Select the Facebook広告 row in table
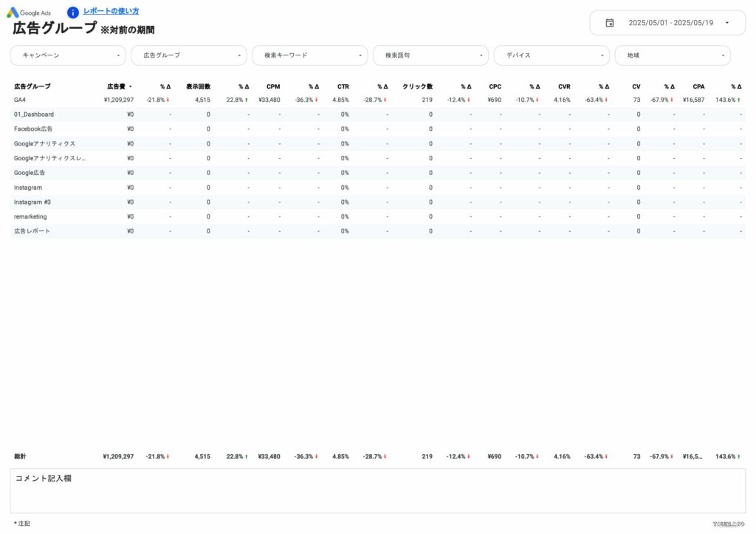The image size is (756, 534). pyautogui.click(x=33, y=129)
